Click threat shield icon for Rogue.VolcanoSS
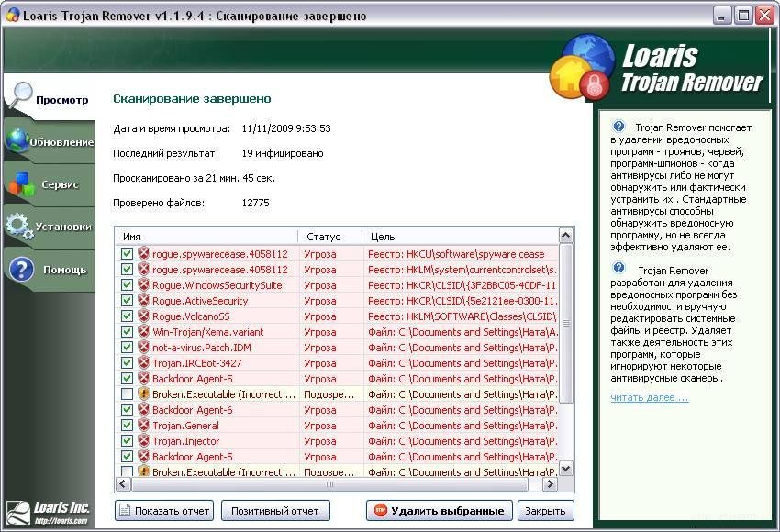This screenshot has width=780, height=532. 144,316
